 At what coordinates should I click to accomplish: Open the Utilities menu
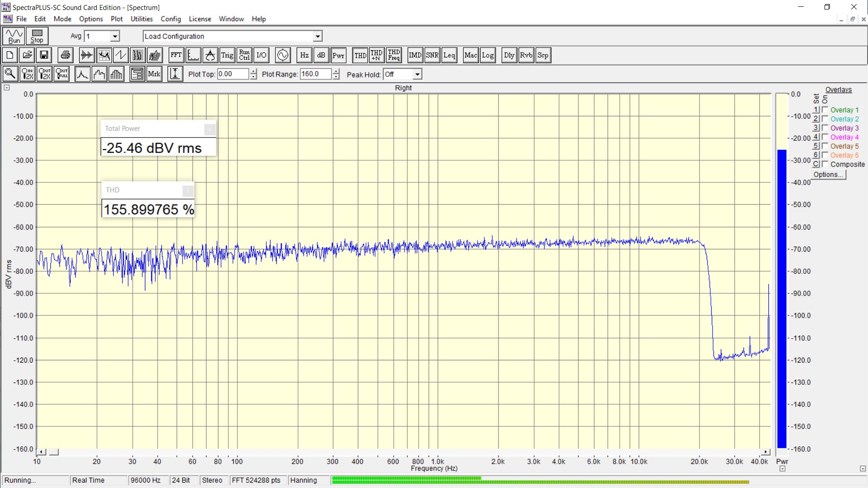[x=141, y=19]
